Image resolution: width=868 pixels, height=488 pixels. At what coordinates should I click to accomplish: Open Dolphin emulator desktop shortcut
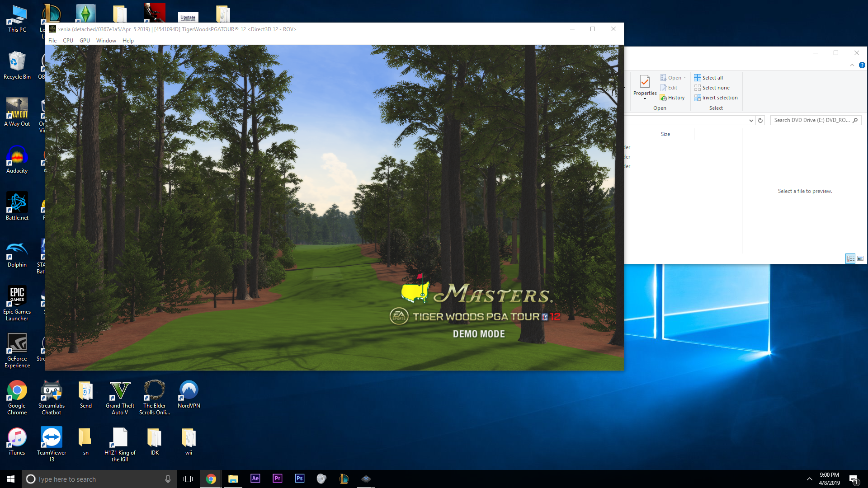[17, 253]
